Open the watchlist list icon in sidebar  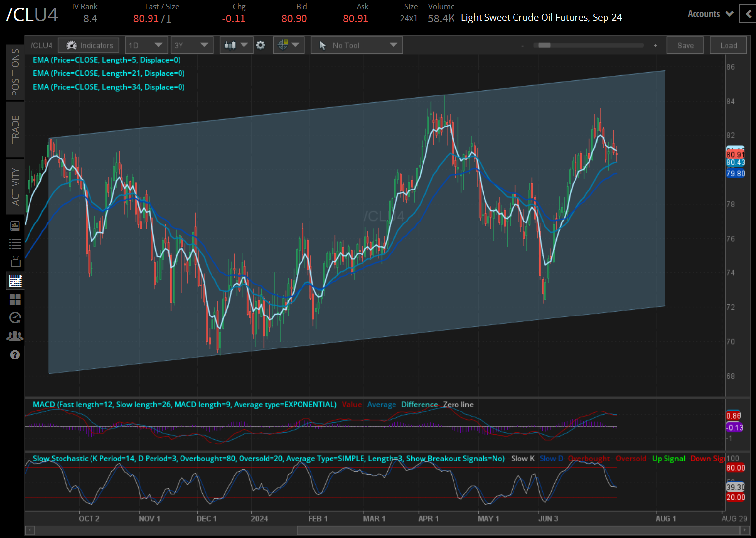15,244
